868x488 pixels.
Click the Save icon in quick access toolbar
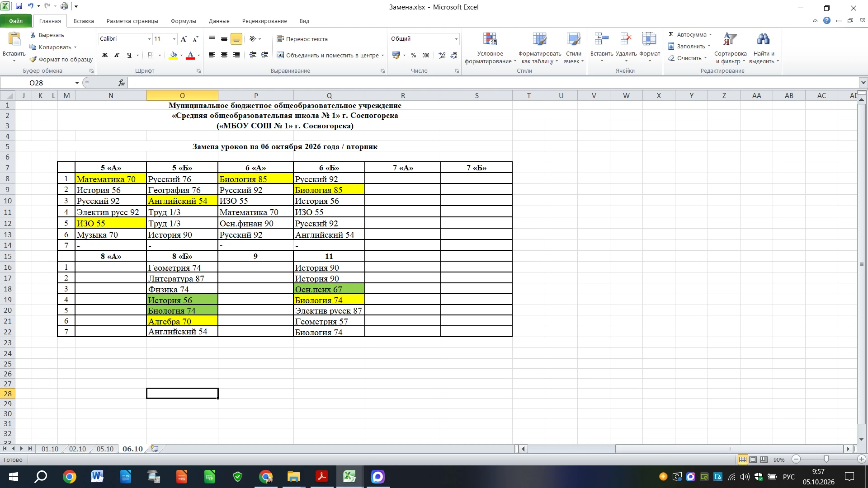pos(19,6)
